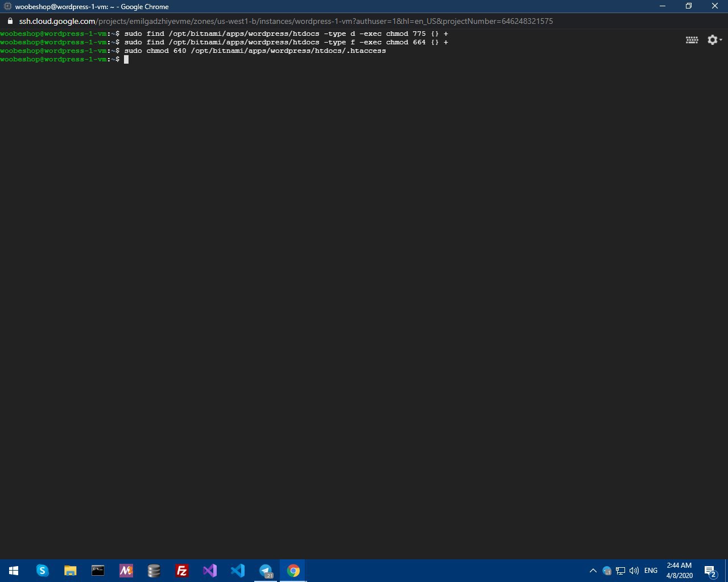Open Skype from the taskbar

click(43, 571)
